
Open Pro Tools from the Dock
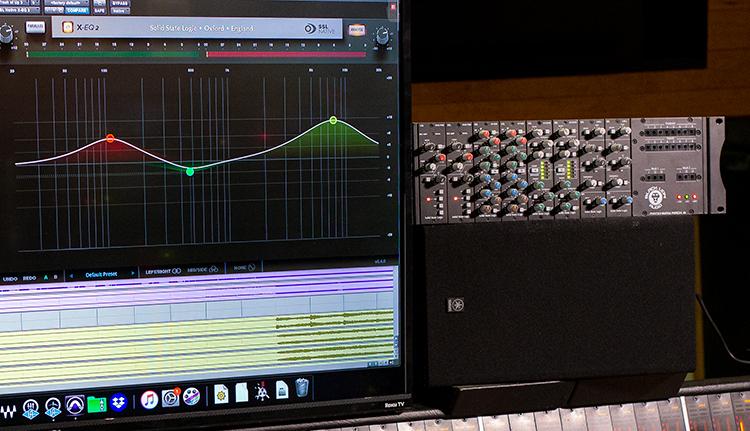click(x=75, y=406)
